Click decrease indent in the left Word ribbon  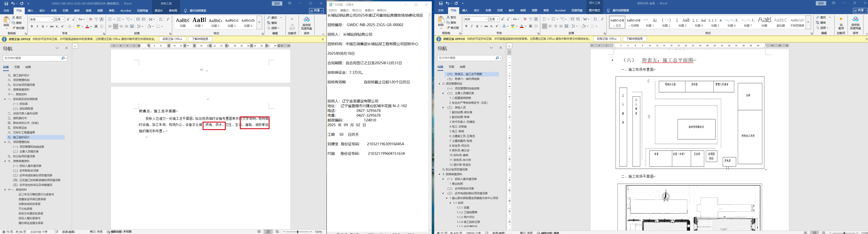(x=138, y=20)
